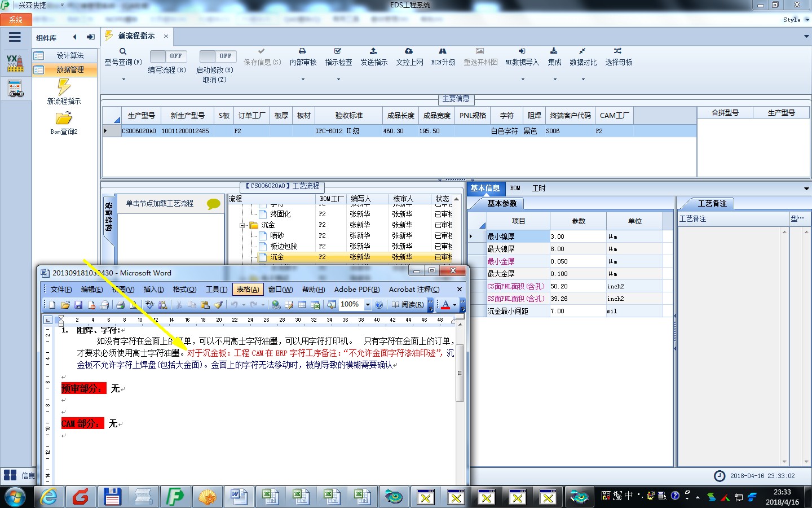This screenshot has height=508, width=812.
Task: Click the 设备结构 vertical tab
Action: coord(109,217)
